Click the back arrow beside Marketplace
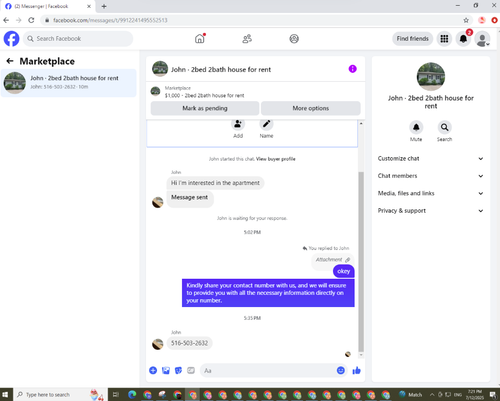 (10, 61)
